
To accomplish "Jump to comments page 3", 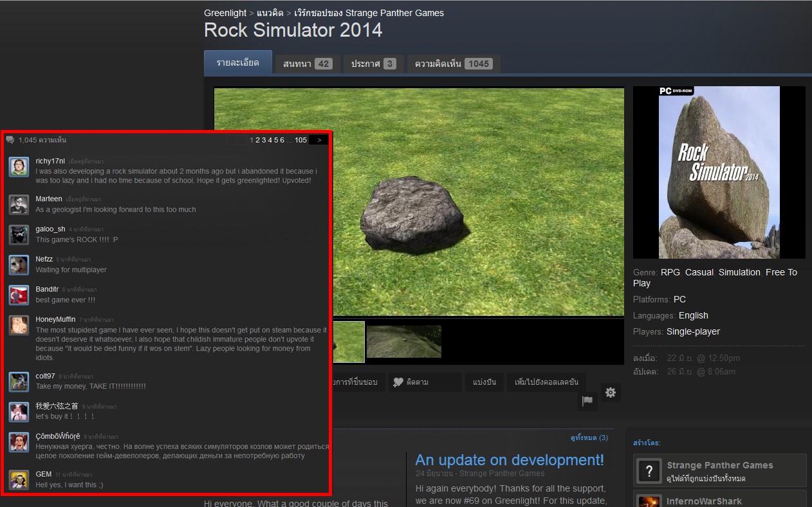I will (x=264, y=140).
